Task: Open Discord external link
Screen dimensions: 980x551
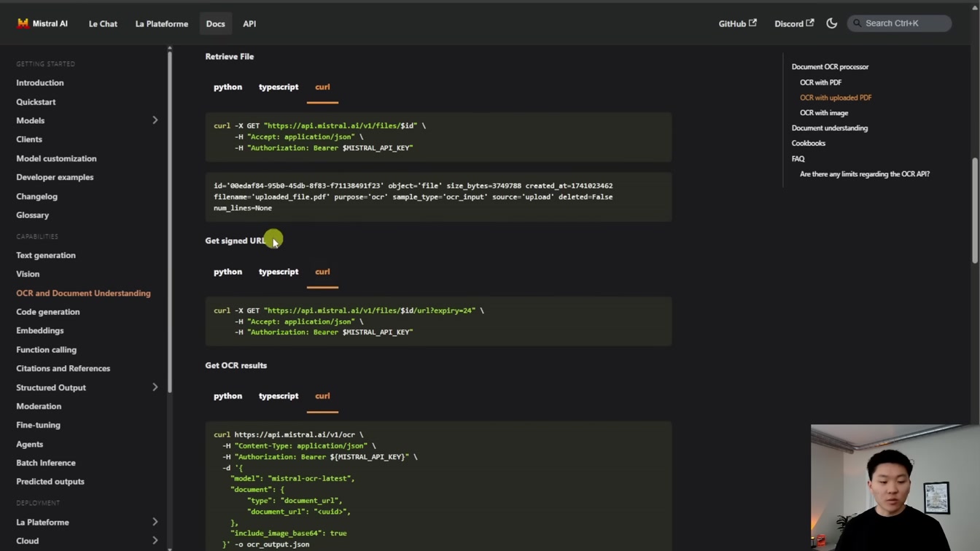Action: click(x=794, y=23)
